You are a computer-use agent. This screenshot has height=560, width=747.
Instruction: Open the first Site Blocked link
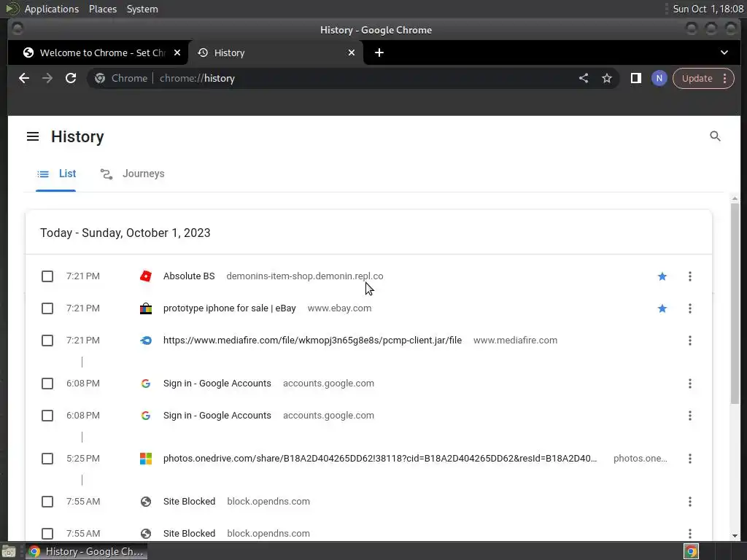point(189,502)
